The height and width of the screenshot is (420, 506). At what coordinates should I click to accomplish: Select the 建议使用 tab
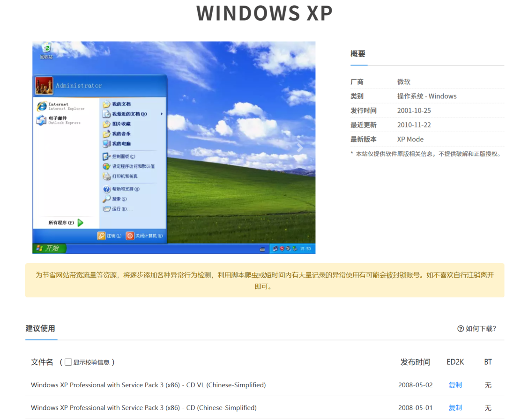click(40, 329)
